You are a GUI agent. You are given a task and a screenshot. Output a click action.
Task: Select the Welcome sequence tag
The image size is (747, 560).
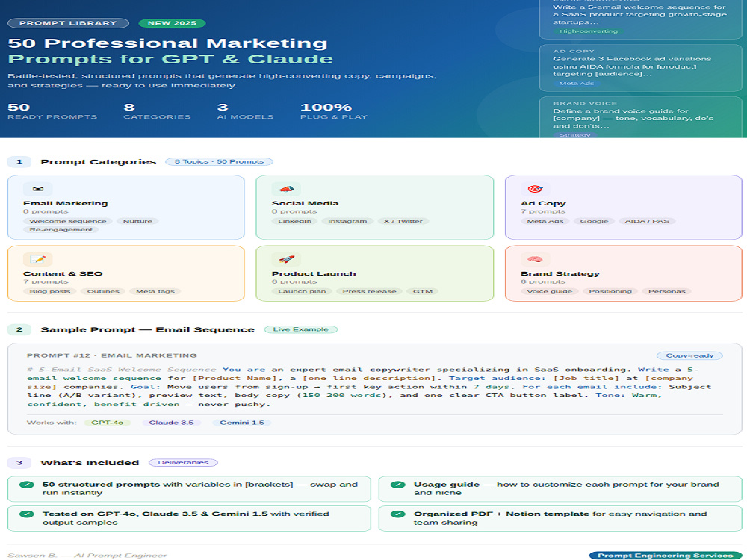click(x=68, y=221)
